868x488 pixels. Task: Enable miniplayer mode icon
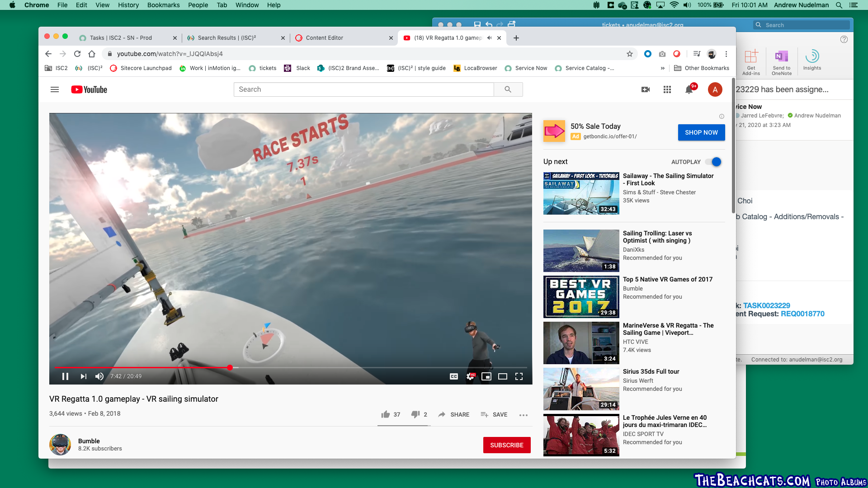[x=486, y=376]
